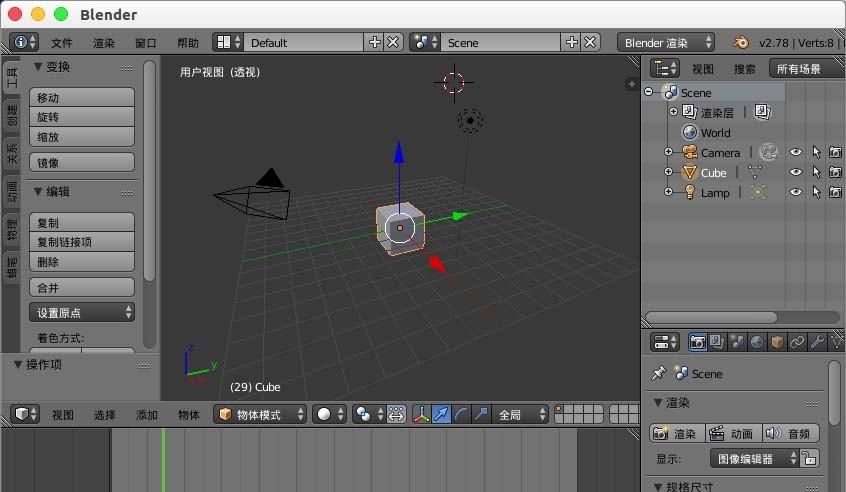Delete the active scene with X icon
846x492 pixels.
coord(590,42)
